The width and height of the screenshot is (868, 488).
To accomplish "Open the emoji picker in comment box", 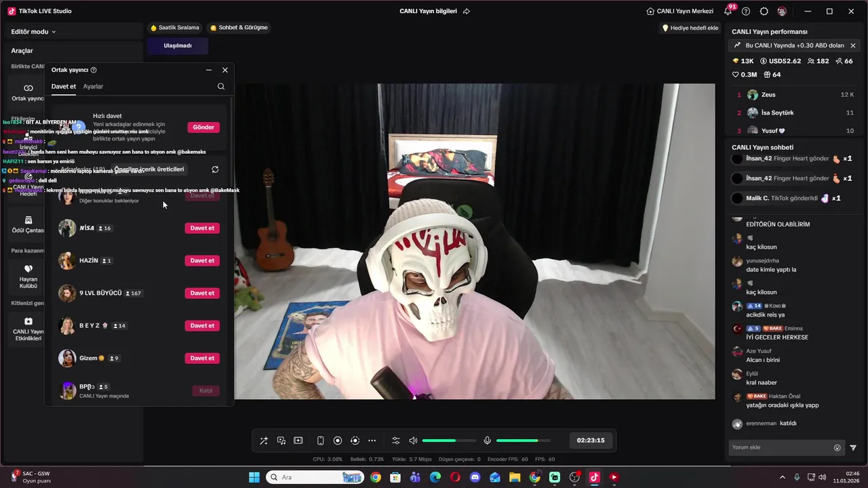I will [x=837, y=447].
